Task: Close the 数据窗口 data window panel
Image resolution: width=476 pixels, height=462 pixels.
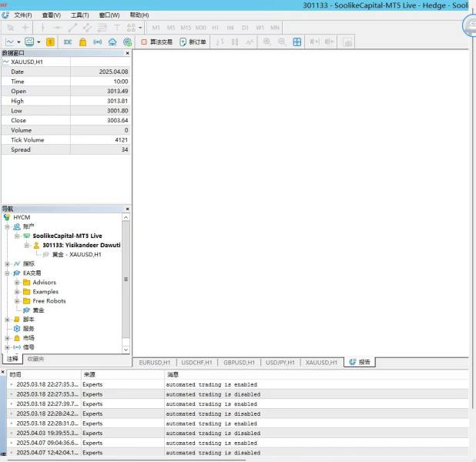Action: pos(127,53)
